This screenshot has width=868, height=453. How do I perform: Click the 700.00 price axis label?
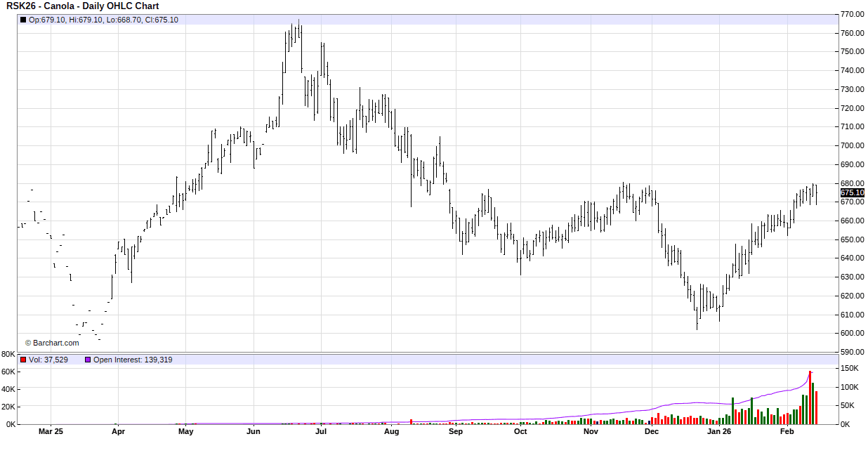coord(852,145)
